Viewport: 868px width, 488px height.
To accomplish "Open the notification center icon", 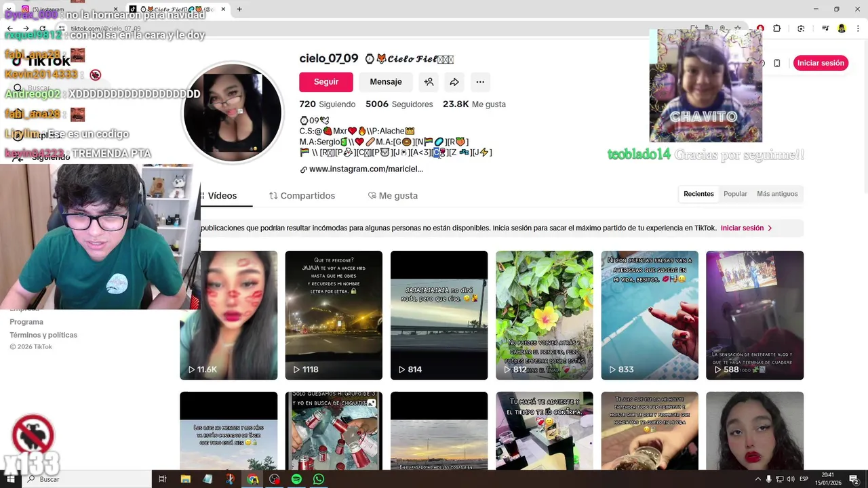I will (x=854, y=479).
